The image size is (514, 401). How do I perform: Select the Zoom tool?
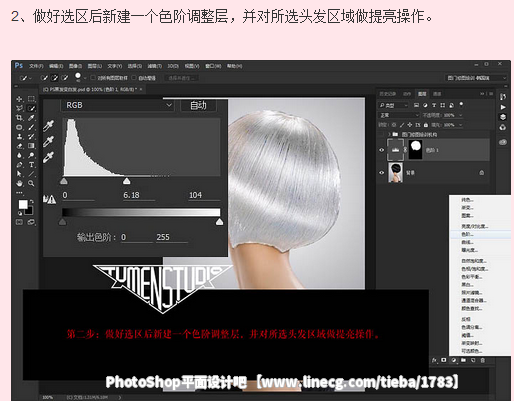click(31, 183)
